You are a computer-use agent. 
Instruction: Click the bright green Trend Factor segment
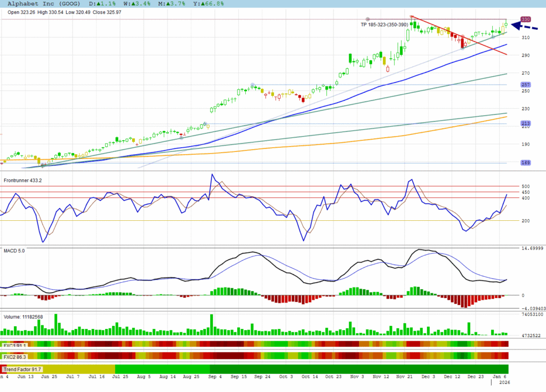point(162,369)
